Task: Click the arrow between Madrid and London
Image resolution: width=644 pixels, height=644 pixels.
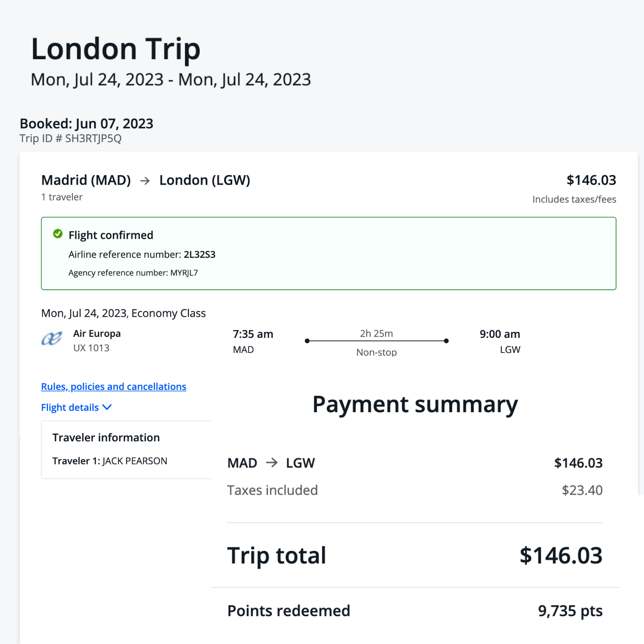Action: (145, 181)
